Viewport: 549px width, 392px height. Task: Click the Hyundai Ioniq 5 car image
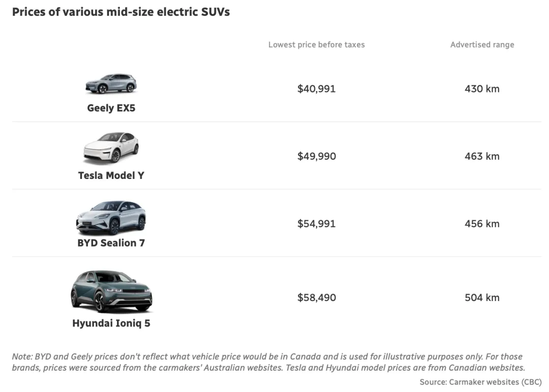pyautogui.click(x=111, y=291)
